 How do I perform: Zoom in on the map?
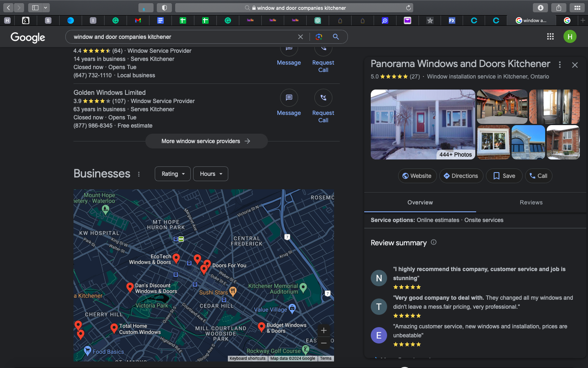point(324,330)
